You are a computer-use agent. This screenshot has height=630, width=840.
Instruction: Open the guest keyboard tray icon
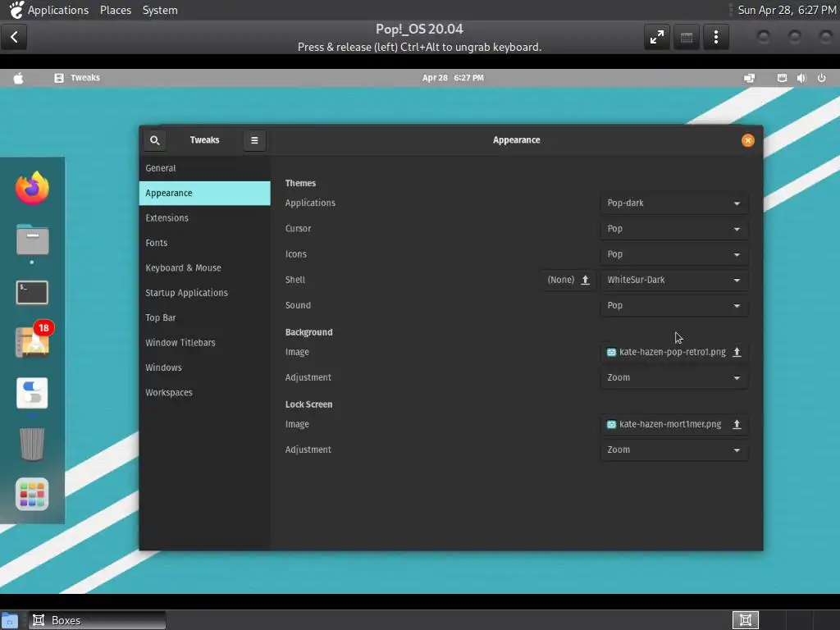782,78
